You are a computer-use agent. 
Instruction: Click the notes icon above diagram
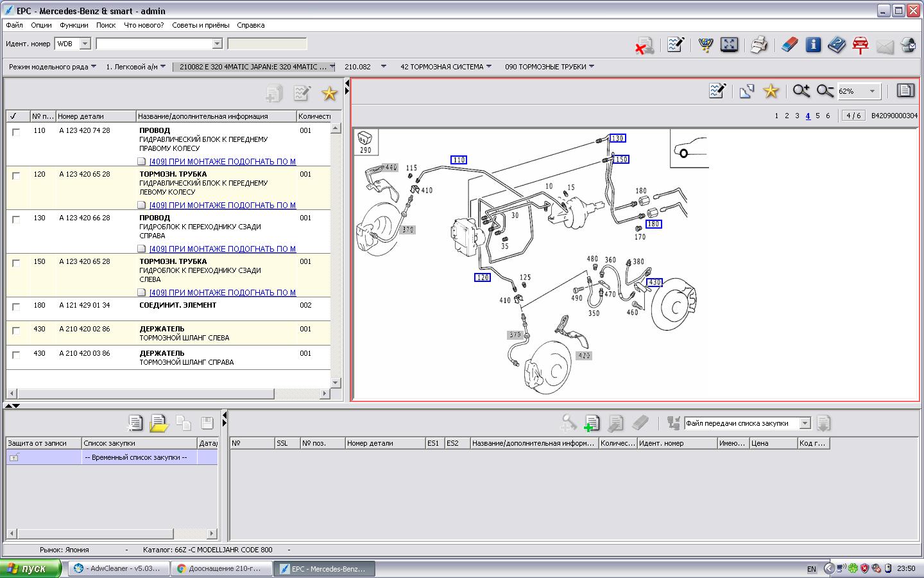(717, 91)
